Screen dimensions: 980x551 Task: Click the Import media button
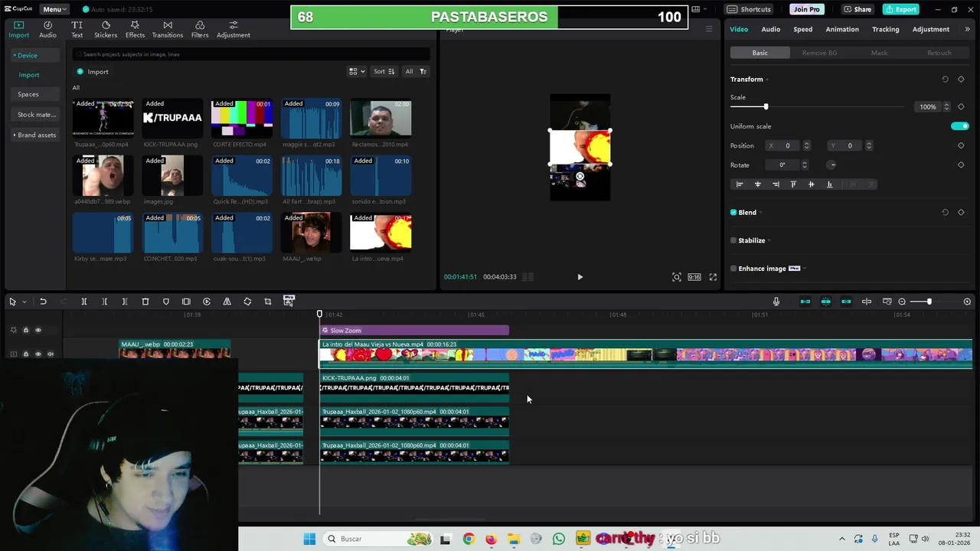tap(93, 72)
